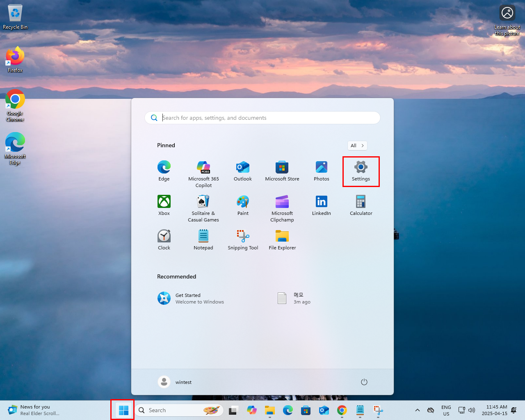Open Edge from pinned apps
The height and width of the screenshot is (420, 525).
click(x=164, y=171)
